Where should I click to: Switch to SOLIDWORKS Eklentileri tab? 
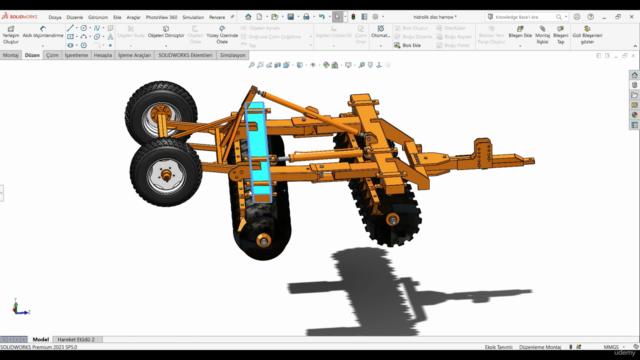click(185, 55)
